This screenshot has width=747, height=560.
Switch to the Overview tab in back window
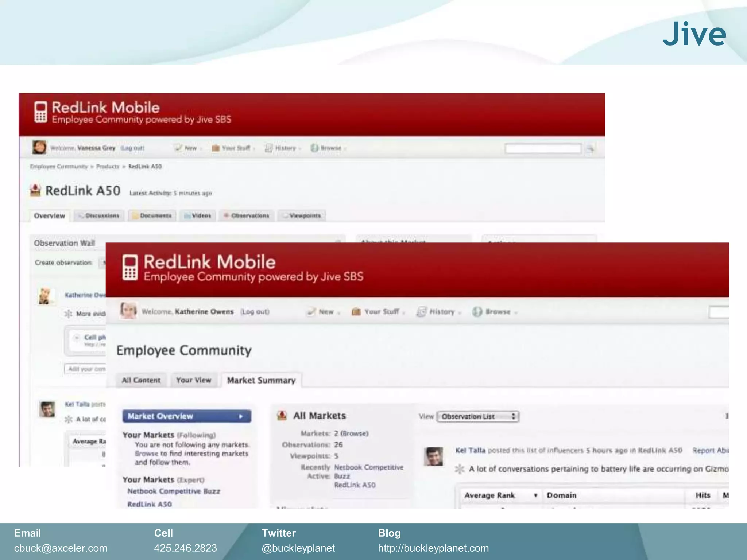49,216
